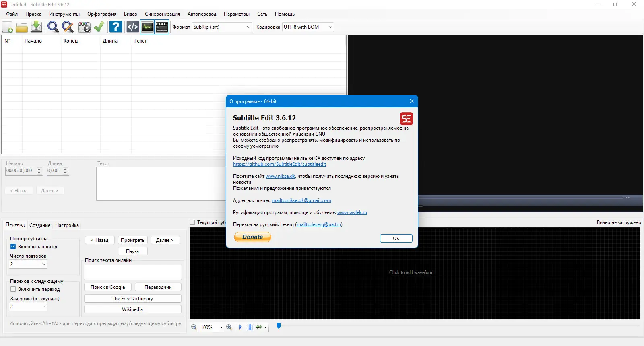Toggle the 'Включить переход' checkbox

click(x=13, y=289)
